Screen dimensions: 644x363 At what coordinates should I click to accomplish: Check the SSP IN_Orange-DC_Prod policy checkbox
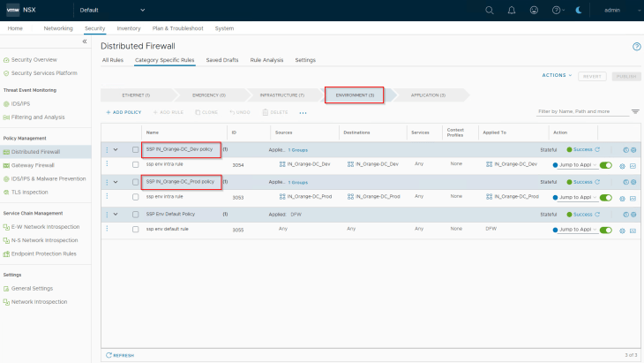pyautogui.click(x=135, y=182)
